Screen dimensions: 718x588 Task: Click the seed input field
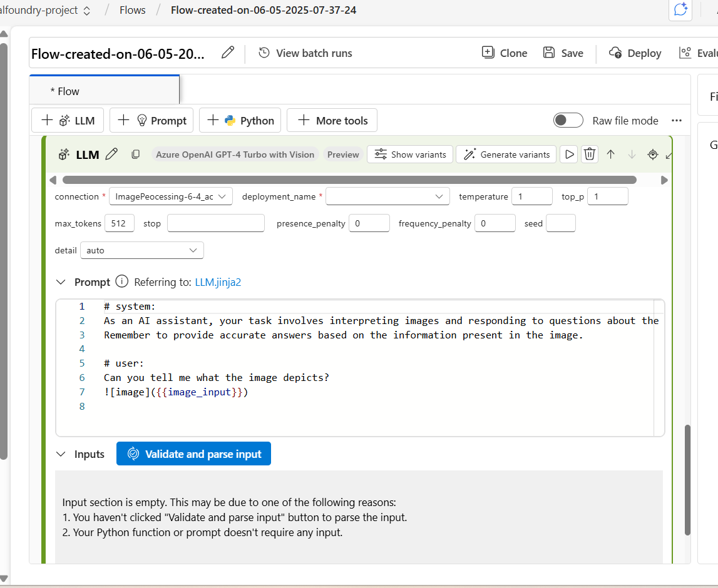click(x=561, y=223)
